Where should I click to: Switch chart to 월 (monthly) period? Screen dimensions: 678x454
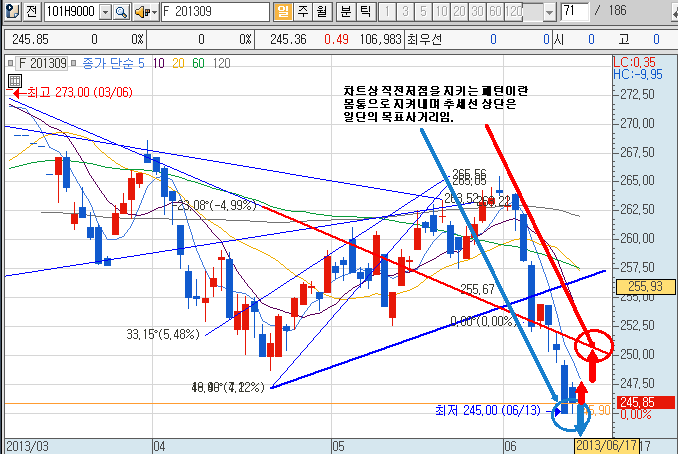coord(320,12)
